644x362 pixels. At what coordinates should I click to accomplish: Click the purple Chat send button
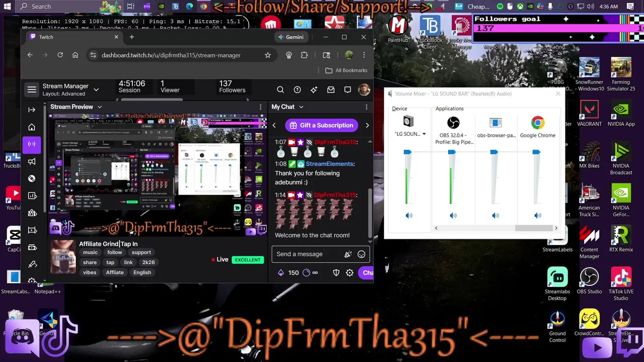(366, 273)
